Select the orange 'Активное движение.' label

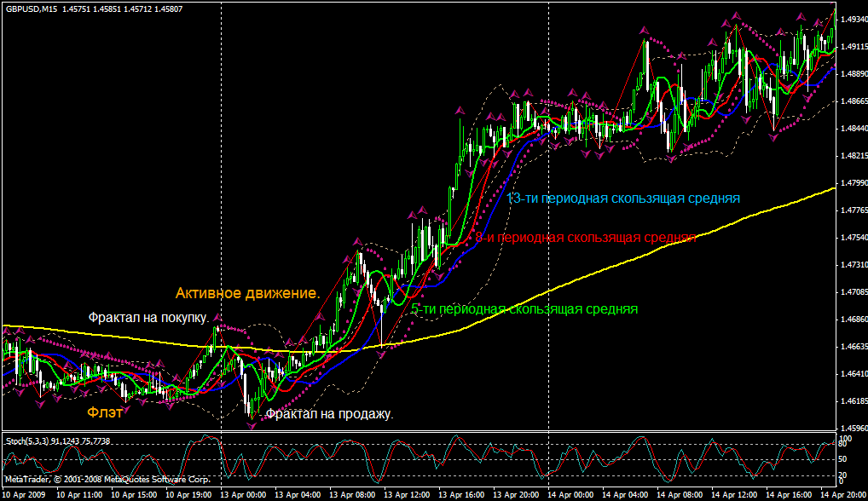tap(247, 294)
